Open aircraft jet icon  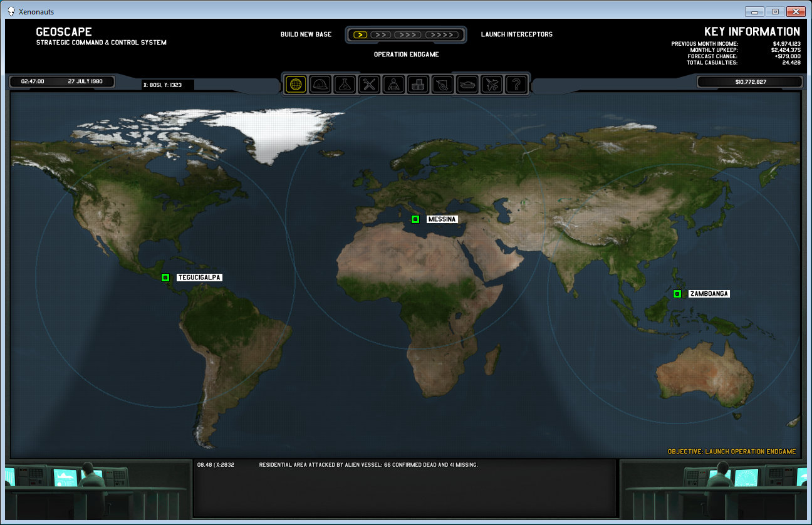pos(492,85)
